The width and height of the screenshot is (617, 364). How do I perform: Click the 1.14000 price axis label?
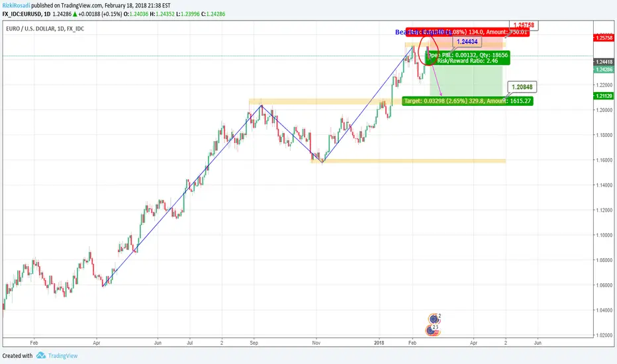pyautogui.click(x=605, y=185)
